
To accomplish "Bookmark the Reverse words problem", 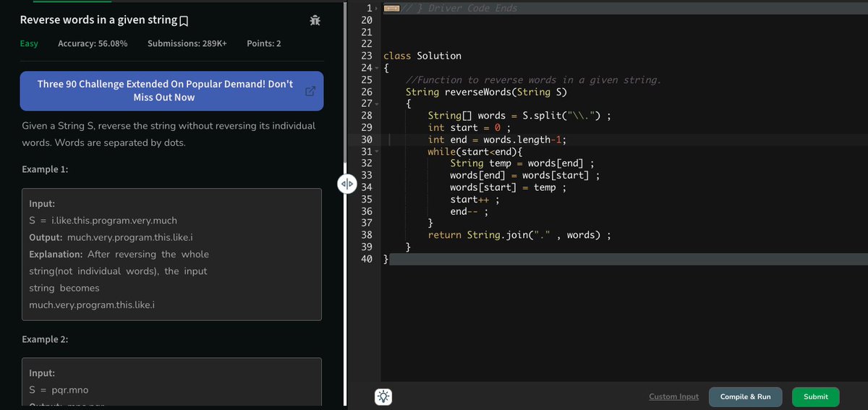I will click(184, 20).
